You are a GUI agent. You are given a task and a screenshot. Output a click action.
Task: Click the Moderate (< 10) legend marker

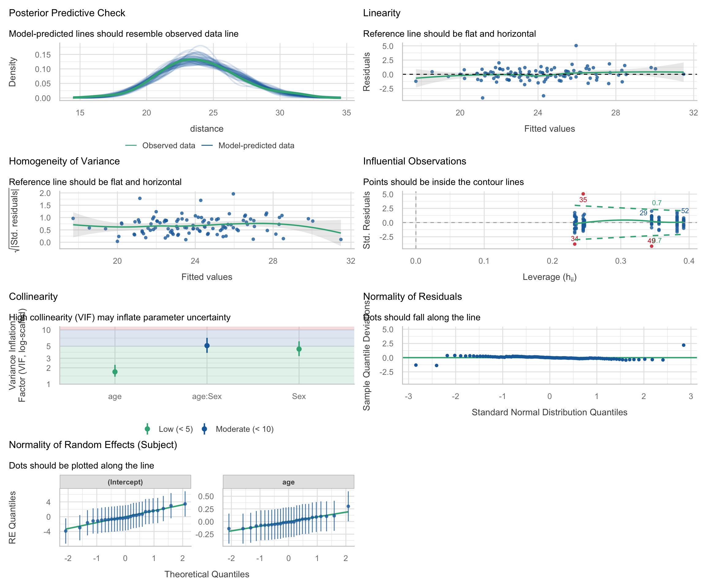(x=204, y=429)
